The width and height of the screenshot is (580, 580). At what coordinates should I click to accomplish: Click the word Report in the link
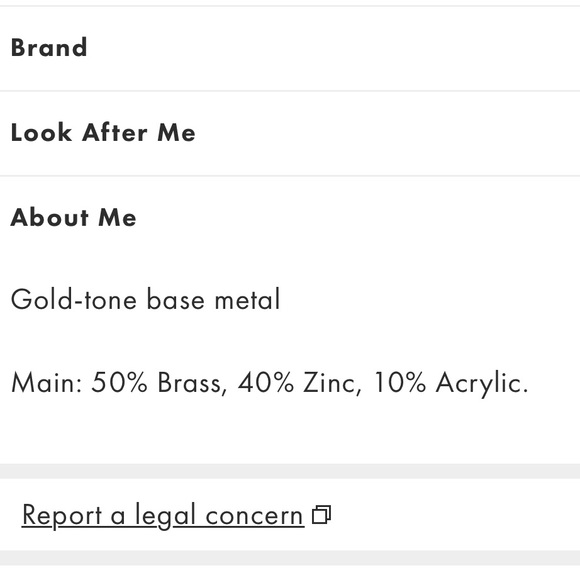coord(62,515)
